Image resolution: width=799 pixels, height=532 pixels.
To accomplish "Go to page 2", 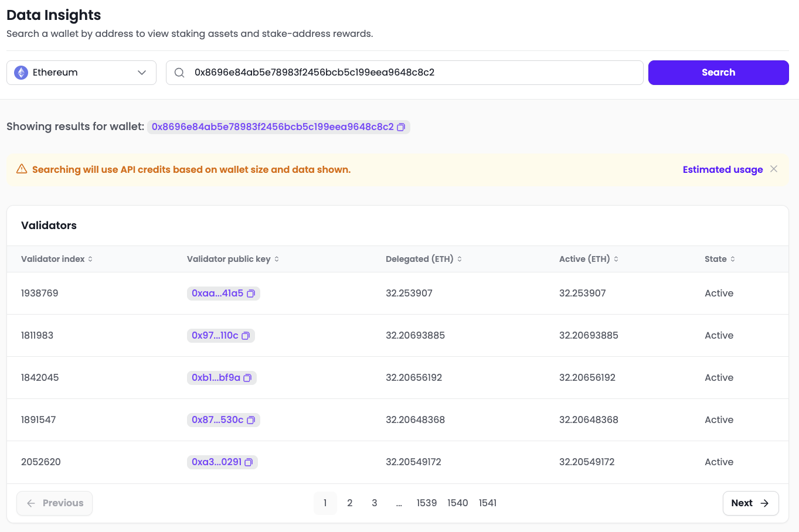I will click(x=350, y=503).
